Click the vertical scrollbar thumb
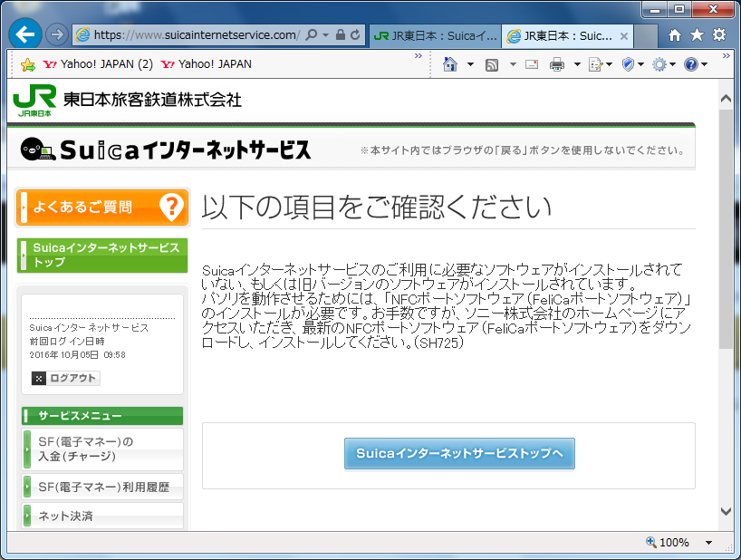The width and height of the screenshot is (741, 560). [726, 228]
